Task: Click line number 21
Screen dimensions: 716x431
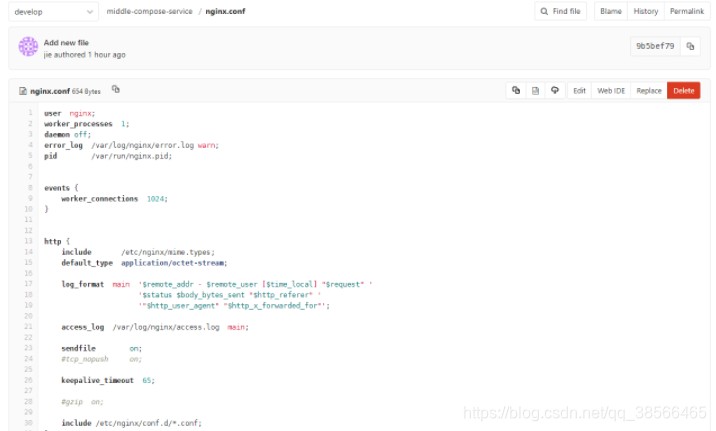Action: [28, 326]
